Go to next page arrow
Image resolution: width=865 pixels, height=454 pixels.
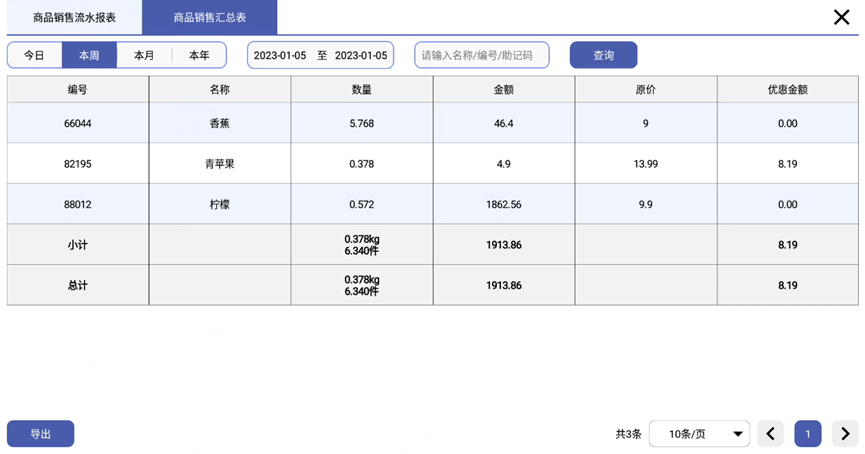pos(845,433)
